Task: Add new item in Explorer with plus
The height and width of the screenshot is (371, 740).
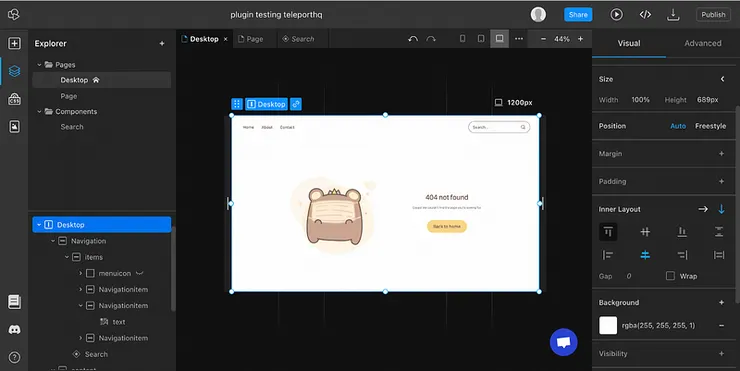Action: point(162,43)
